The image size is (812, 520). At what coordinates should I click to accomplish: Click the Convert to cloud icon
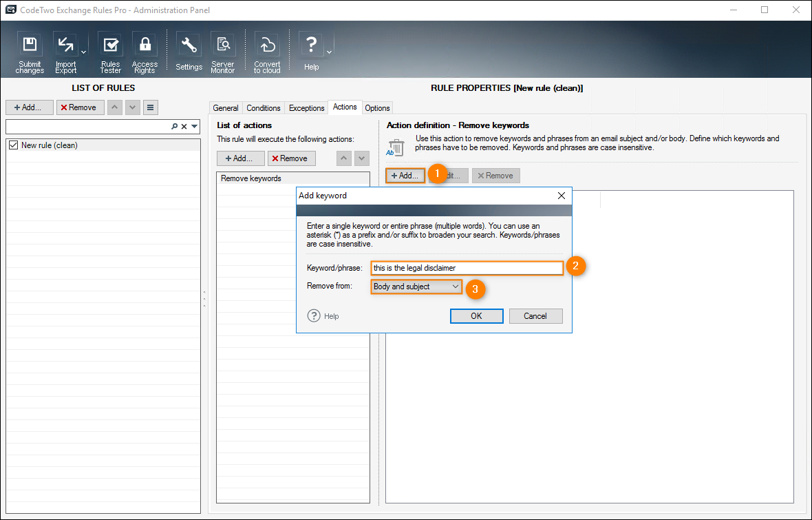267,52
